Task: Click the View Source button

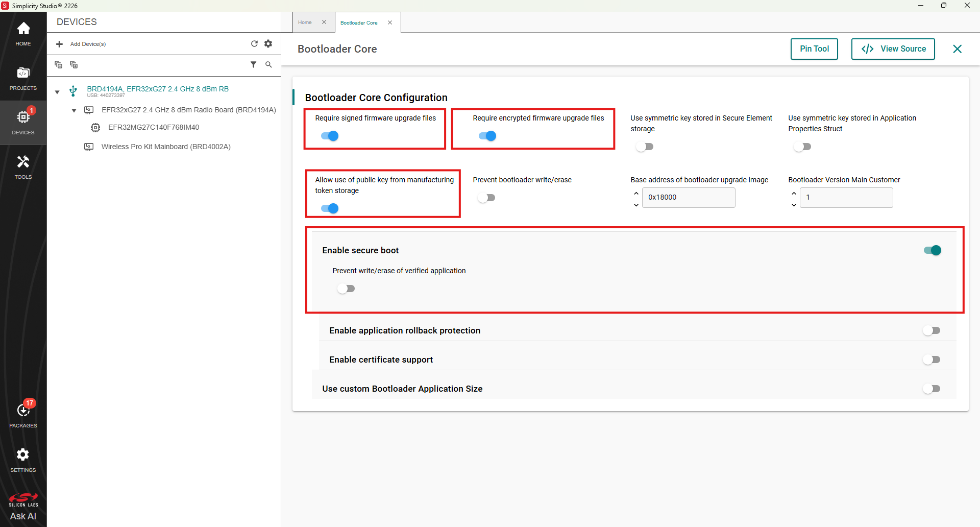Action: click(893, 49)
